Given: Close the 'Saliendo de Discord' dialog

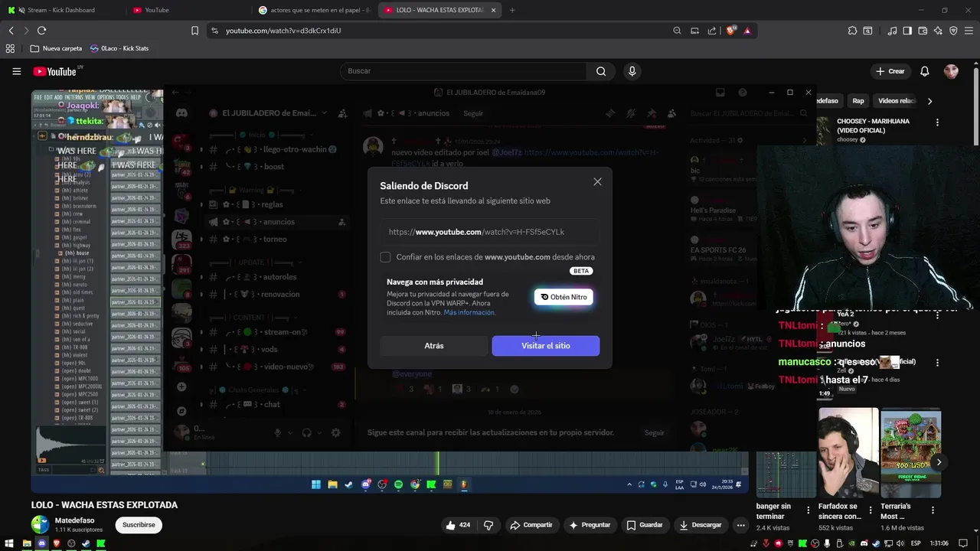Looking at the screenshot, I should pyautogui.click(x=597, y=181).
